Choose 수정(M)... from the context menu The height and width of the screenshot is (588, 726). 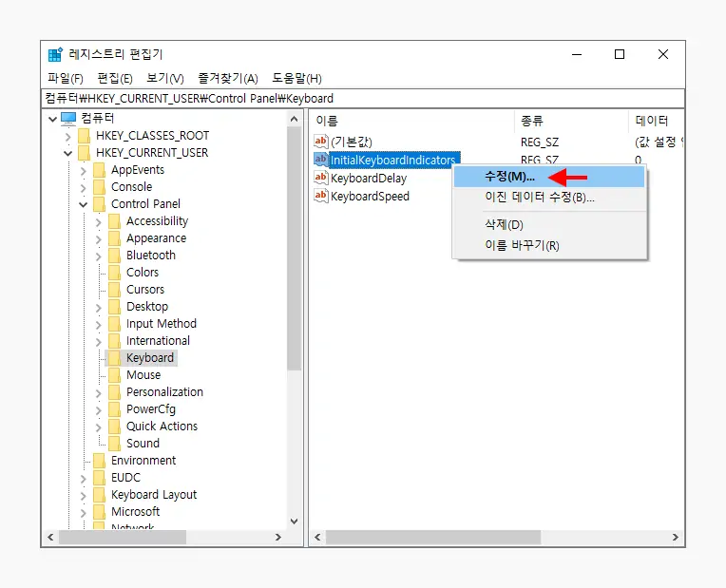point(509,177)
